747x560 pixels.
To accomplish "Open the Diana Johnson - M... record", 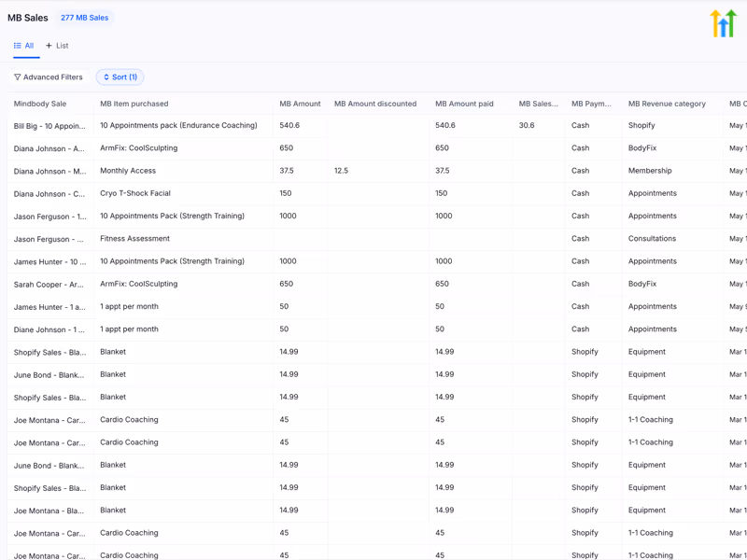I will coord(49,172).
